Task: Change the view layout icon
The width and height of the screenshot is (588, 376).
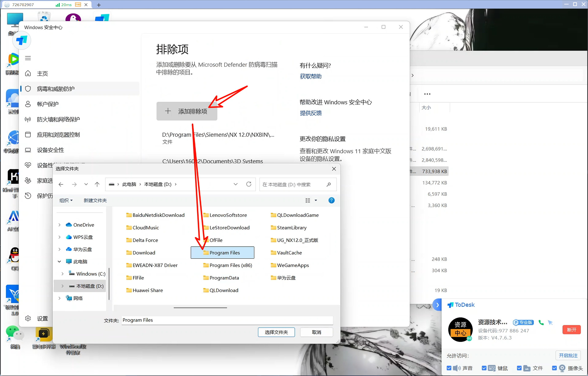Action: tap(308, 200)
